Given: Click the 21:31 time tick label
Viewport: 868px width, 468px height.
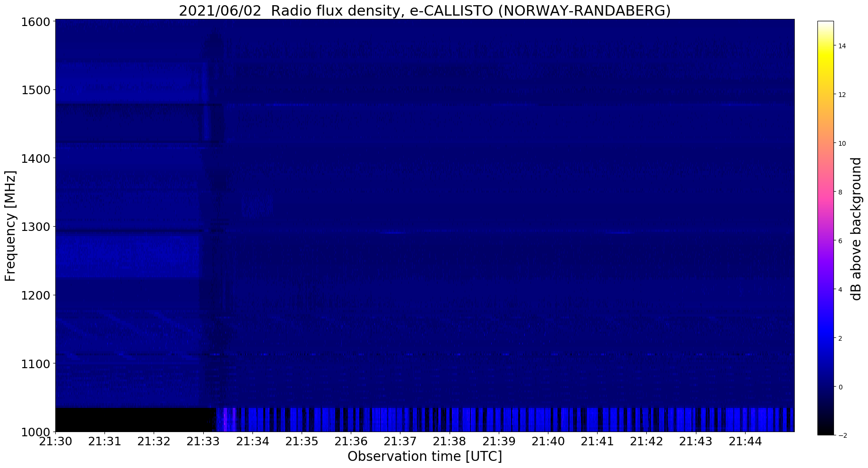Looking at the screenshot, I should [x=105, y=442].
